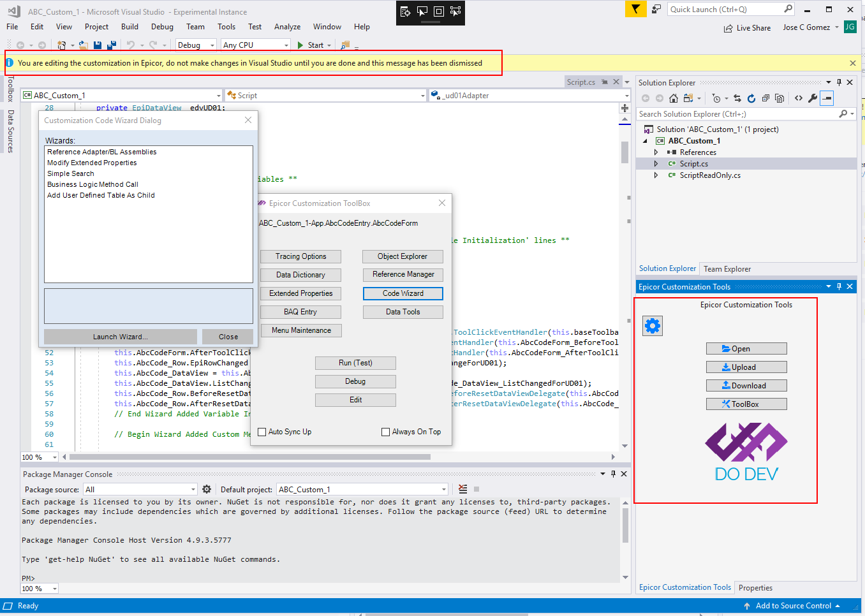Click the Find in Files toolbar icon

tap(345, 45)
